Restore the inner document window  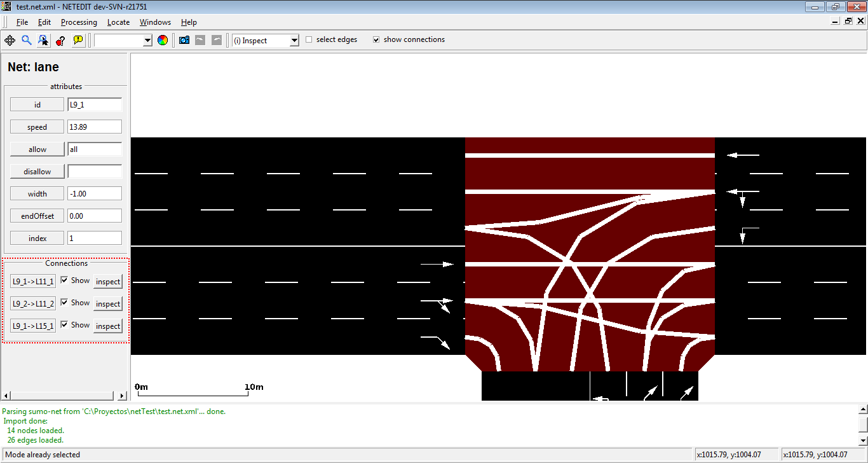click(848, 21)
